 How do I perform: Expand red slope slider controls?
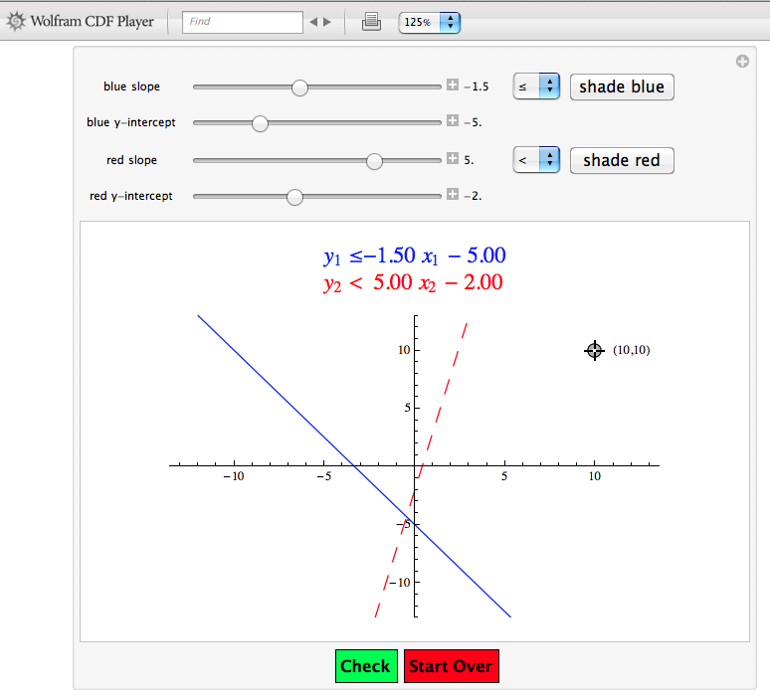pos(453,158)
